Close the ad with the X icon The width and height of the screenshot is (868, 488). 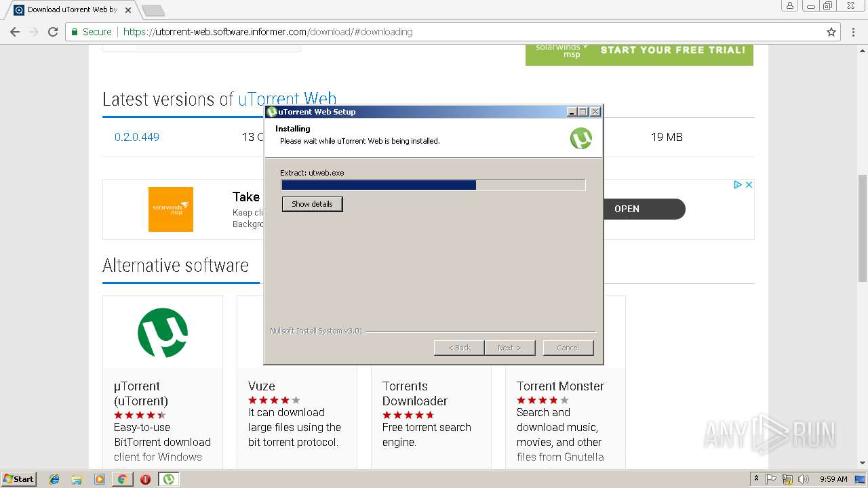[x=749, y=184]
